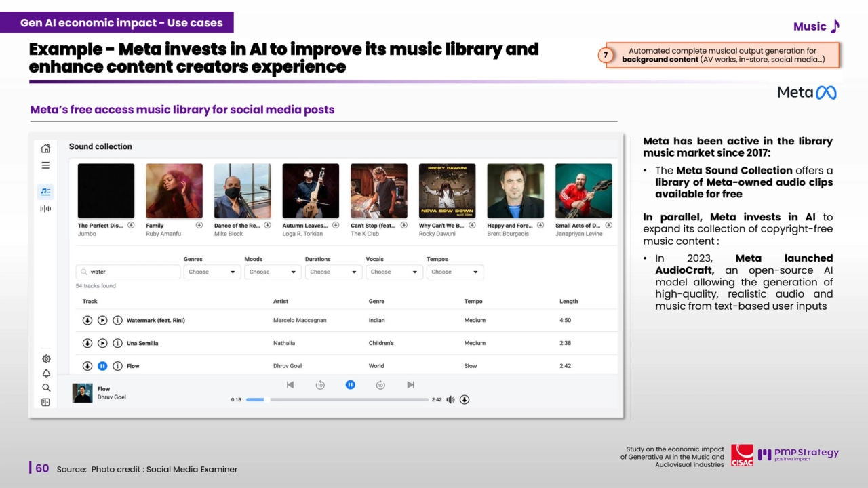This screenshot has width=868, height=488.
Task: Click the artist name Marcelo Maccagnan
Action: [300, 320]
